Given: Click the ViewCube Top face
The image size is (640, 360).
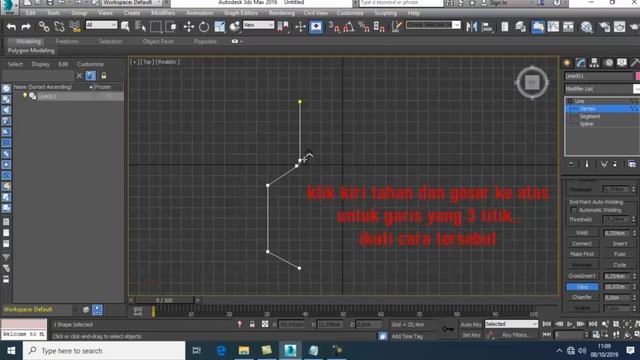Looking at the screenshot, I should (x=532, y=83).
